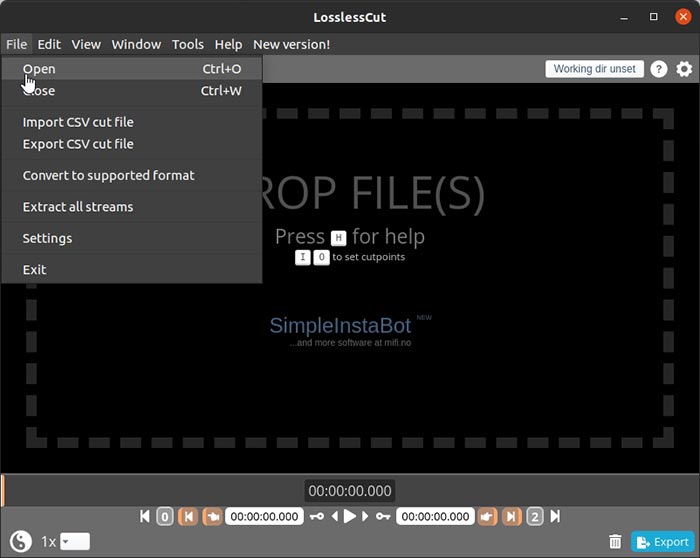
Task: Choose Close from File menu
Action: [132, 91]
